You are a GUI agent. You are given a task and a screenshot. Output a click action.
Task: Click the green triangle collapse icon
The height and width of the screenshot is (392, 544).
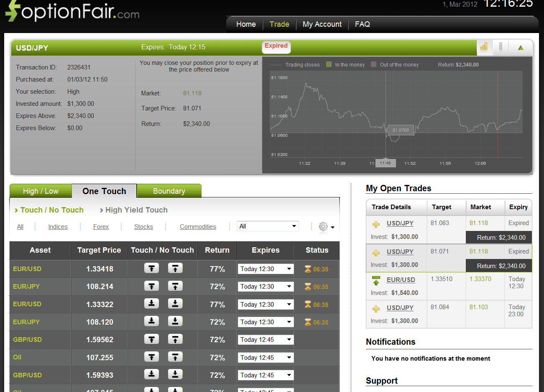tap(521, 47)
